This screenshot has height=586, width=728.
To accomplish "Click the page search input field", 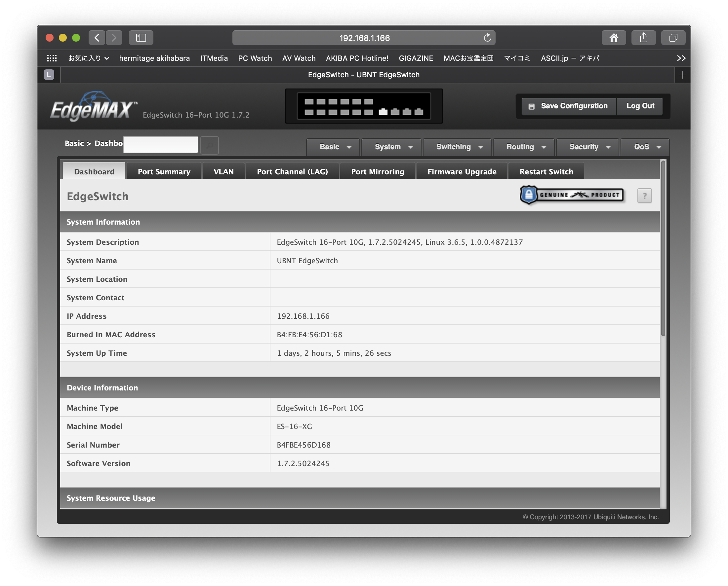I will click(160, 144).
